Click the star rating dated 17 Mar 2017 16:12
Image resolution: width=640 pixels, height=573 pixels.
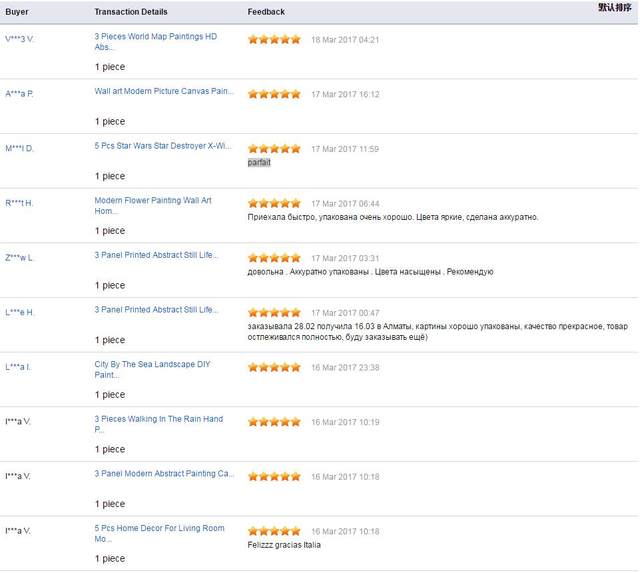tap(274, 94)
